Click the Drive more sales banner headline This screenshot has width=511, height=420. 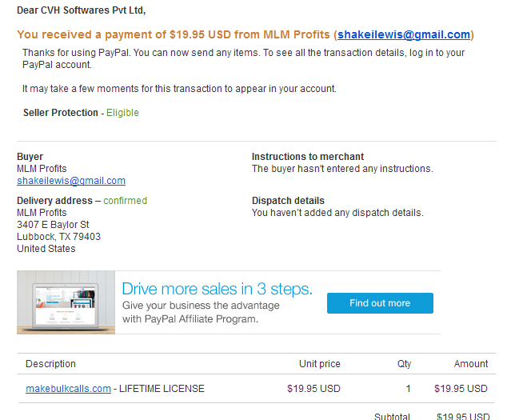coord(217,289)
